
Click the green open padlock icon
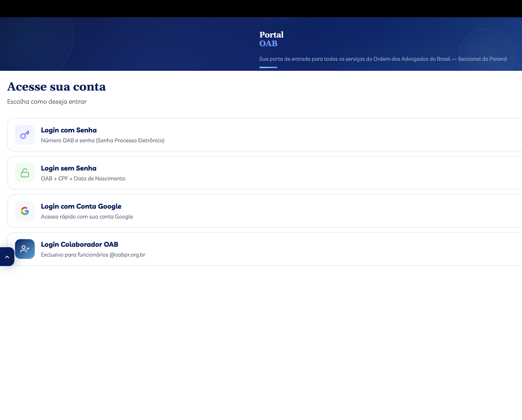point(25,173)
